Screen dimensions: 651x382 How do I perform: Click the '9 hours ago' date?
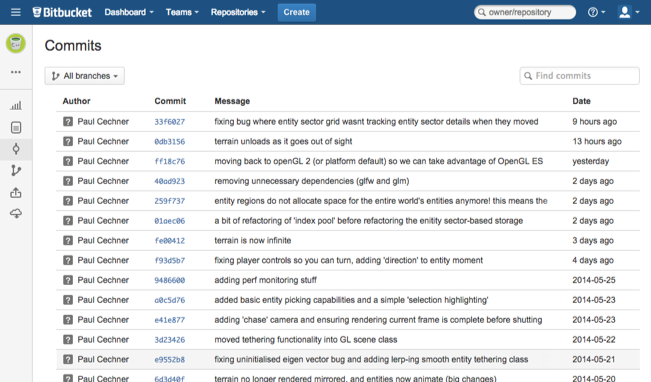[595, 122]
